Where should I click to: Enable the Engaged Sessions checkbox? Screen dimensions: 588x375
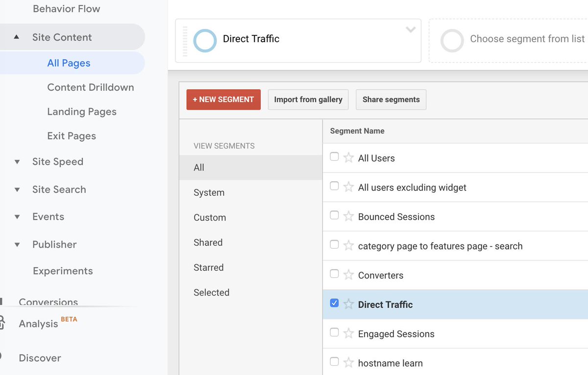pos(334,332)
